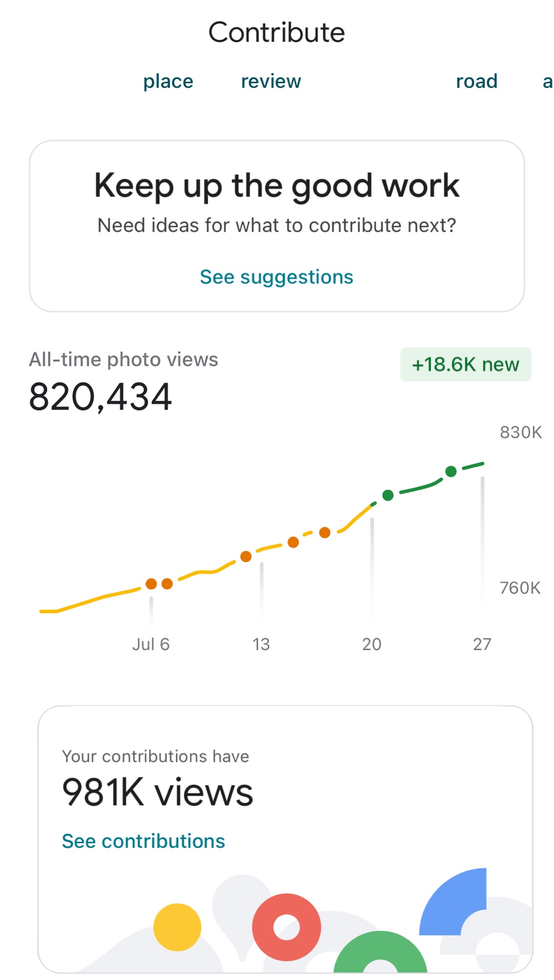Tap the 'Jul 6' axis label
554x980 pixels.
(x=151, y=644)
